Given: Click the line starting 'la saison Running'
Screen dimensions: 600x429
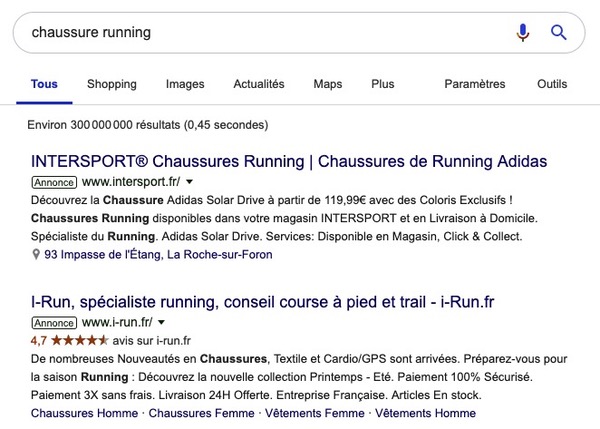Looking at the screenshot, I should [x=282, y=377].
